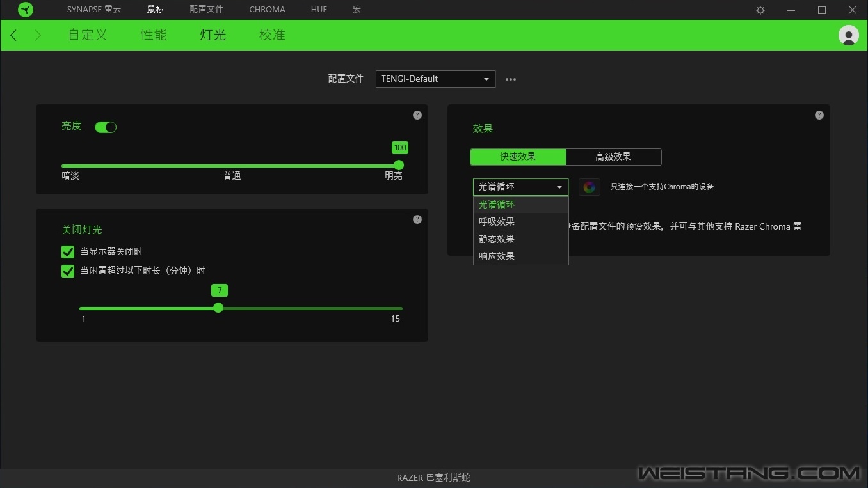The width and height of the screenshot is (868, 488).
Task: Go forward with the right arrow
Action: tap(38, 35)
